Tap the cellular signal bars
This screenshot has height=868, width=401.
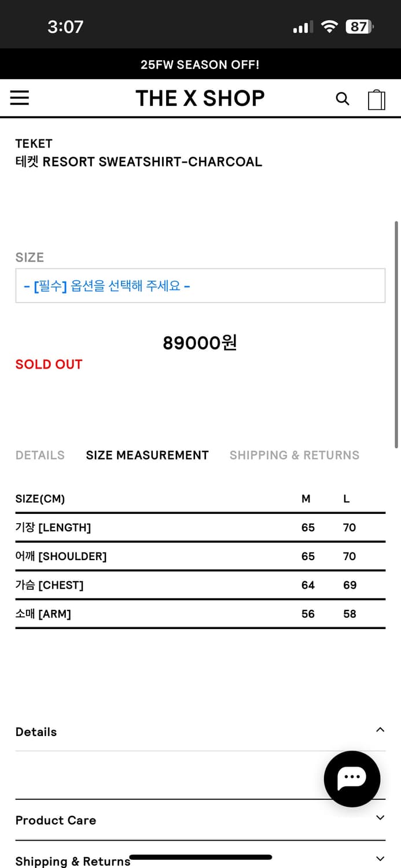(303, 27)
